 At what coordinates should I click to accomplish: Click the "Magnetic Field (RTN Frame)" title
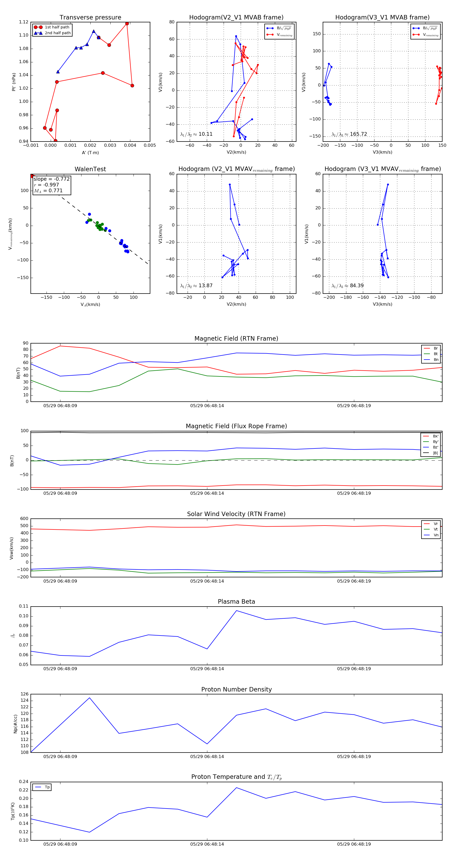pyautogui.click(x=236, y=339)
